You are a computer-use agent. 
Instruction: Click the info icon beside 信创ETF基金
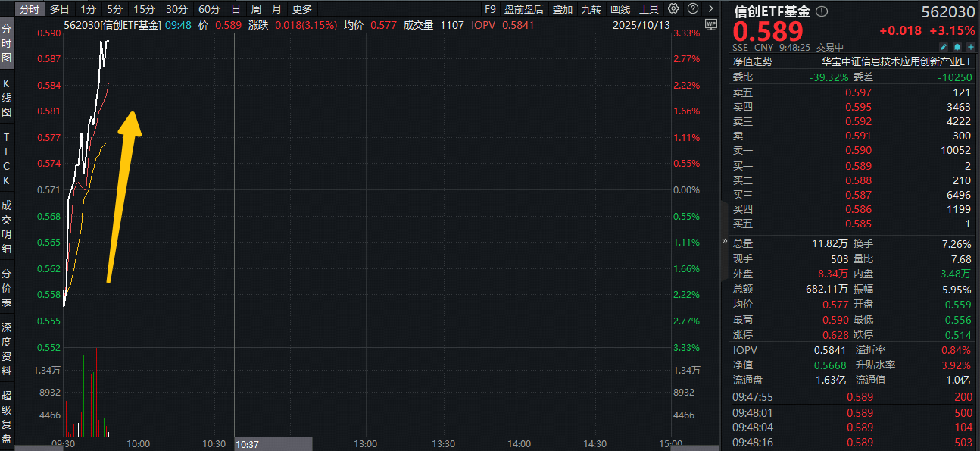pyautogui.click(x=822, y=11)
